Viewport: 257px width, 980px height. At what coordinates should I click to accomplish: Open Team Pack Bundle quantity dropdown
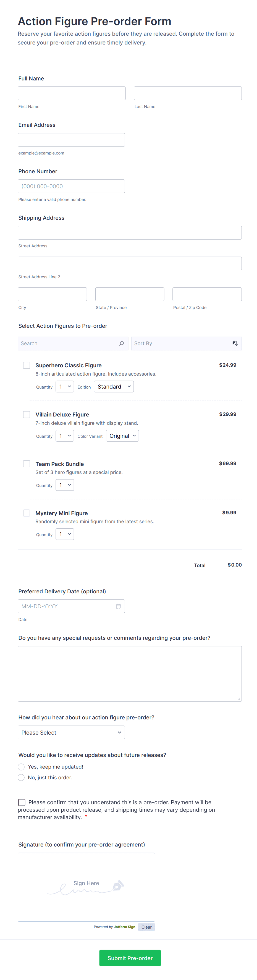[x=65, y=485]
